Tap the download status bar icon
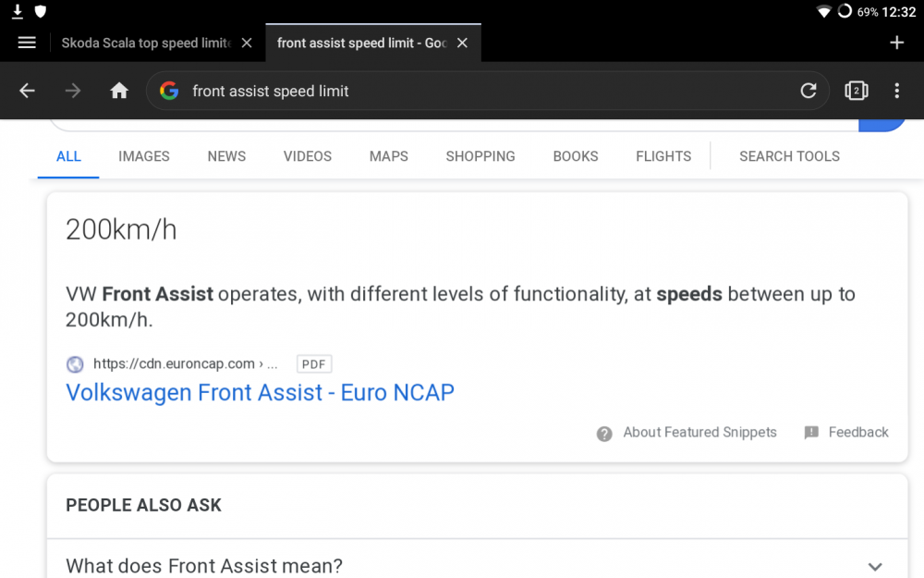 [18, 11]
